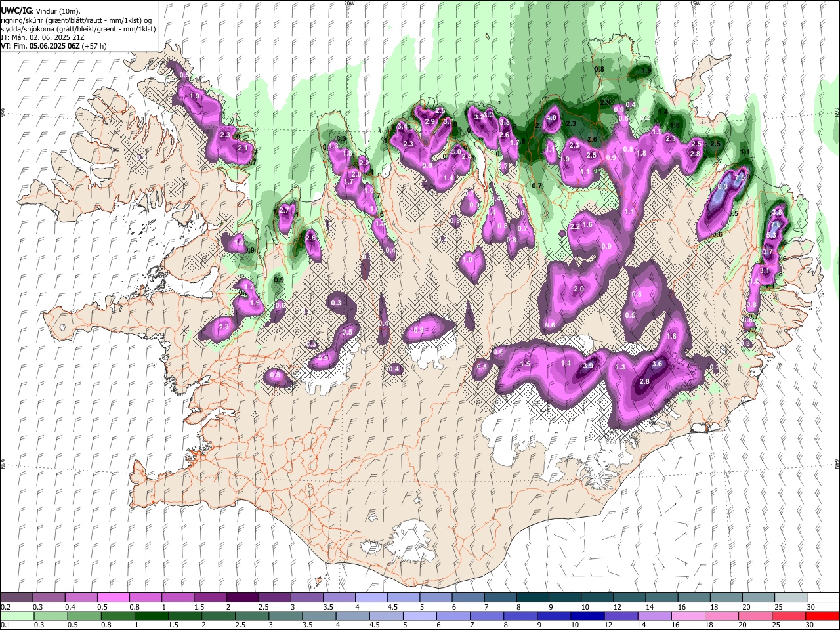Screen dimensions: 840x630
Task: Select the '3.1' precipitation value on the map
Action: coord(765,270)
